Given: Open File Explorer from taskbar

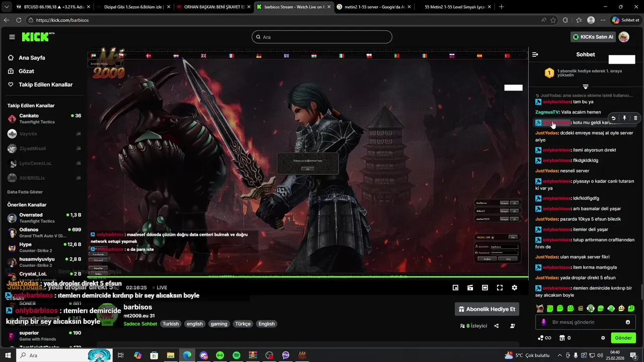Looking at the screenshot, I should click(171, 355).
